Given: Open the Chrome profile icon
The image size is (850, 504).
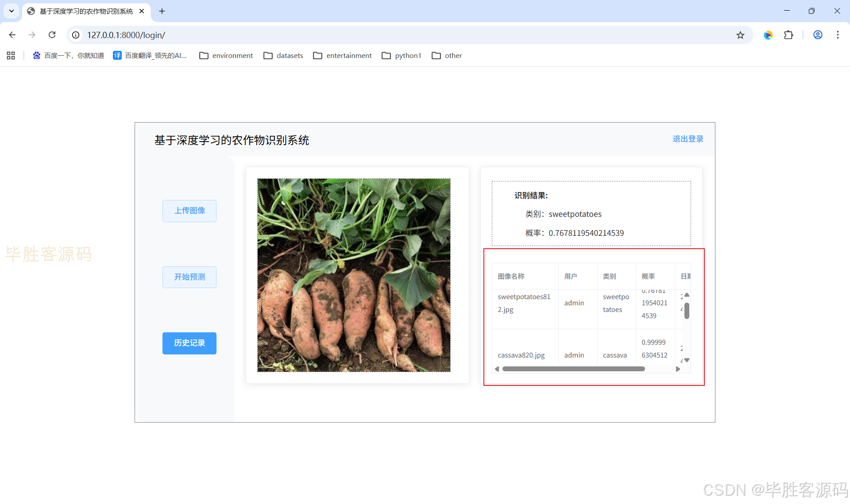Looking at the screenshot, I should (x=818, y=35).
